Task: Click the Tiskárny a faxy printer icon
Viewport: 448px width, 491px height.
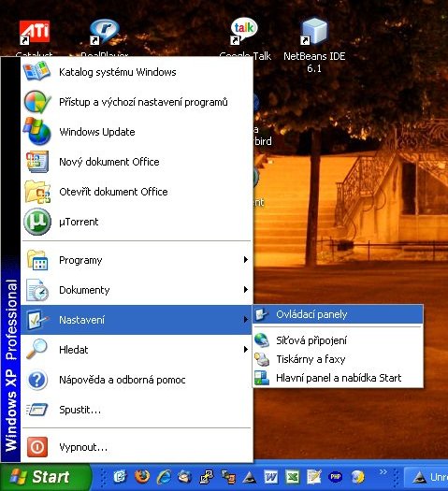Action: (x=262, y=359)
